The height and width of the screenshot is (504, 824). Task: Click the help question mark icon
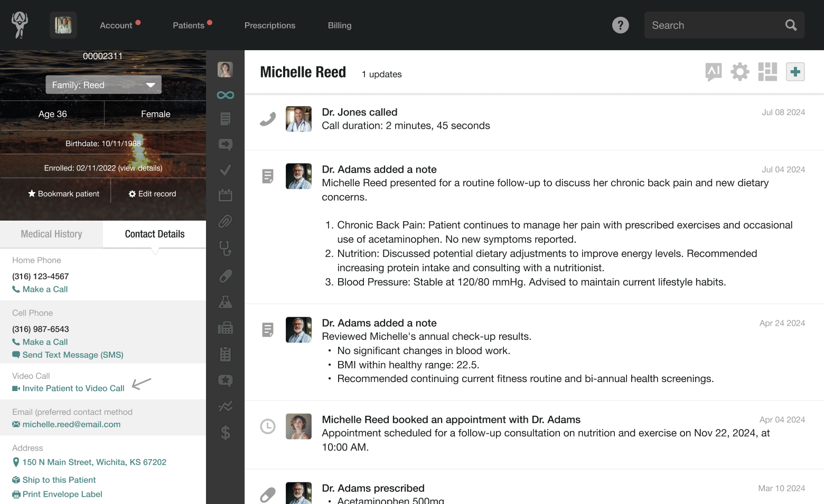coord(621,25)
